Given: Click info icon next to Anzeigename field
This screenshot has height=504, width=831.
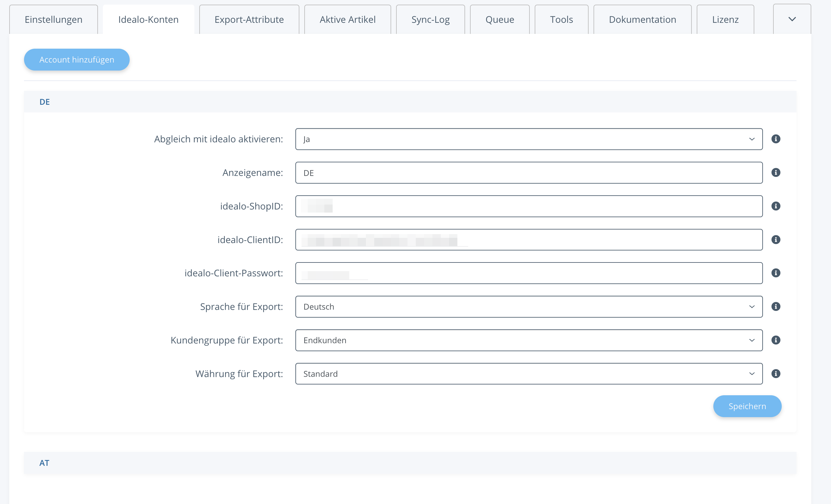Looking at the screenshot, I should click(776, 173).
